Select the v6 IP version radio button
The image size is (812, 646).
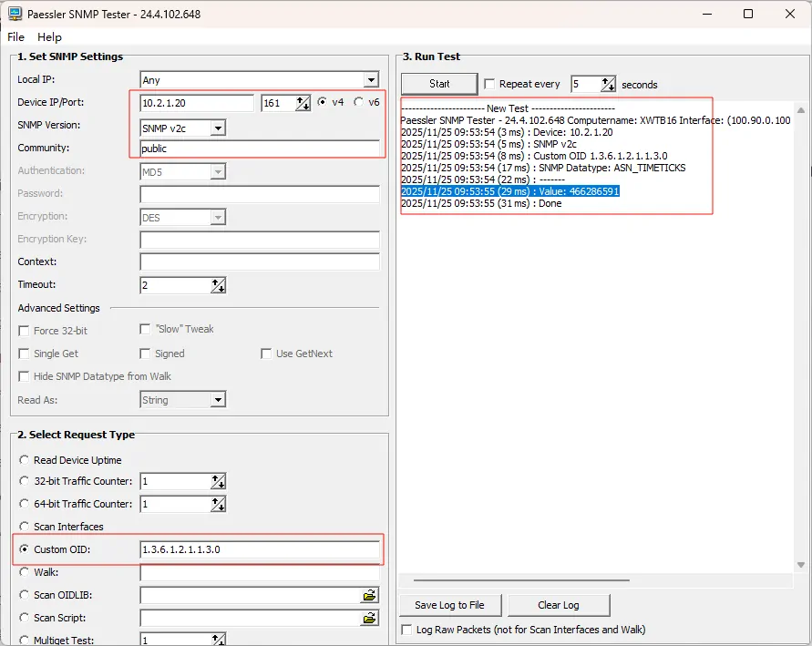(x=359, y=102)
